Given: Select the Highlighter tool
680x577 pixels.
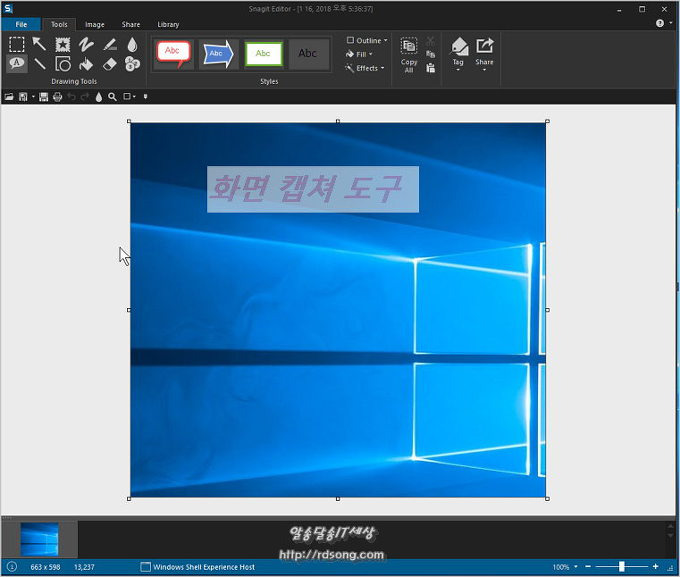Looking at the screenshot, I should pos(110,44).
